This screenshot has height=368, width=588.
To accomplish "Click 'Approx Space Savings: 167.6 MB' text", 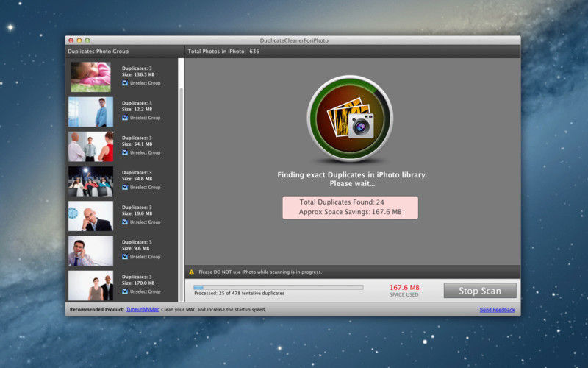I will click(x=351, y=212).
